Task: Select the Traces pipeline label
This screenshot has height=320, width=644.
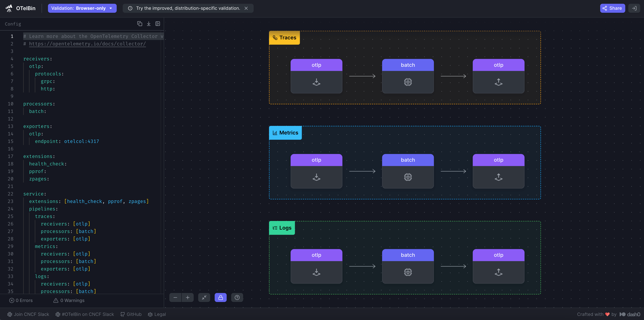Action: (x=284, y=38)
